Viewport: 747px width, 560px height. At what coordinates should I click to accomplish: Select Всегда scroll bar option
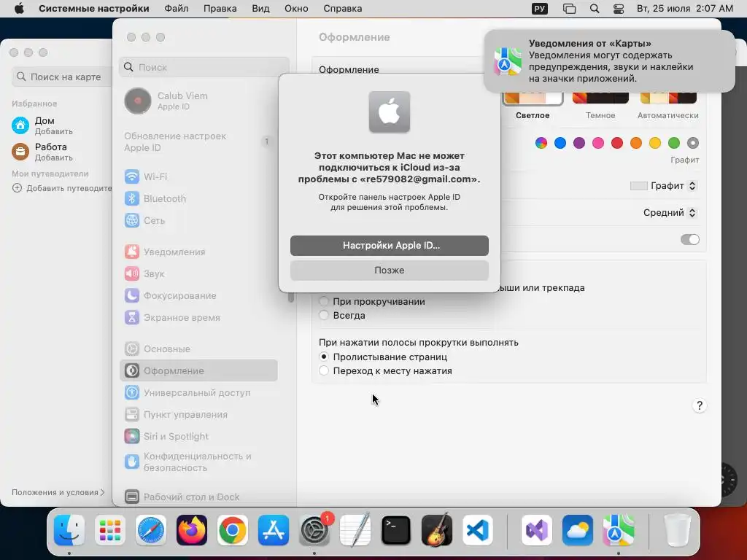[324, 315]
